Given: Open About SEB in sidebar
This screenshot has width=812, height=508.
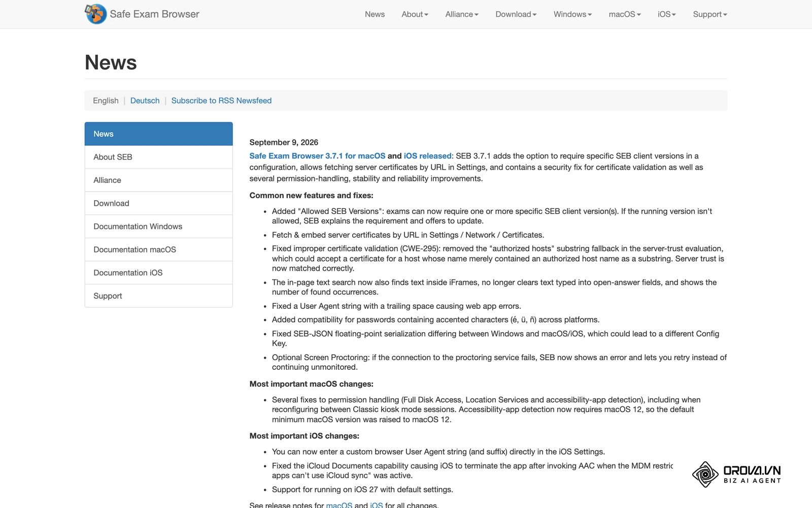Looking at the screenshot, I should point(158,157).
